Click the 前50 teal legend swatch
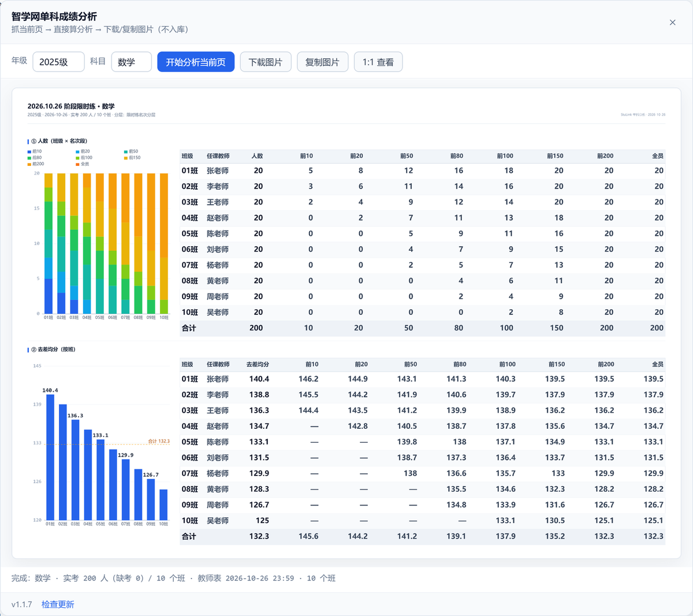Image resolution: width=693 pixels, height=616 pixels. point(126,151)
